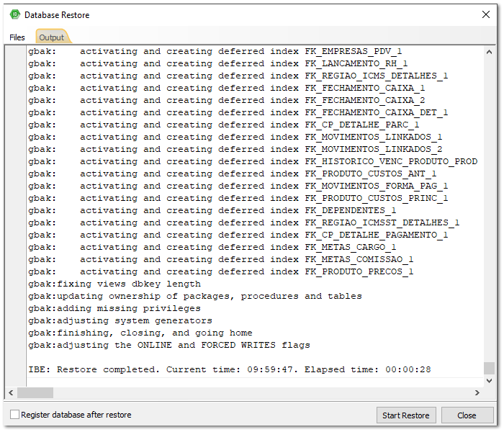Click the FK_REGIAO_ICMS_DETALHES_1 log line
The image size is (504, 432).
pos(238,76)
